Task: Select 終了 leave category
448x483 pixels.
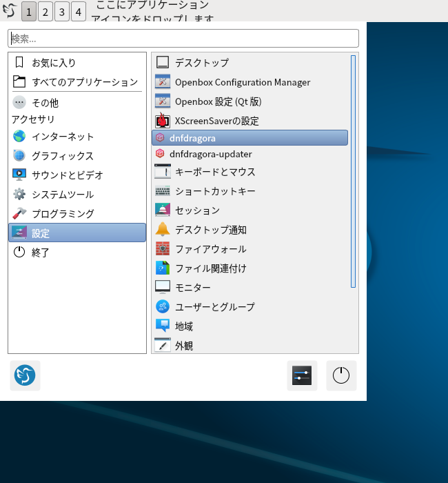Action: click(x=77, y=252)
